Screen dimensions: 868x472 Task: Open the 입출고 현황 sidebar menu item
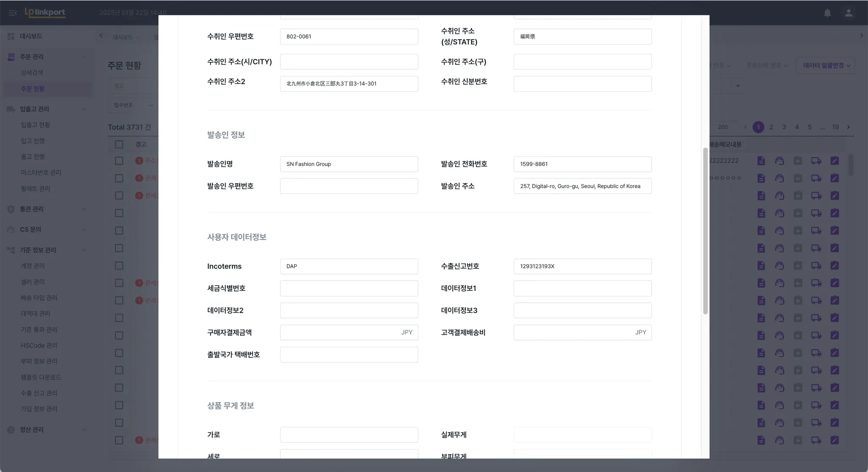(36, 125)
